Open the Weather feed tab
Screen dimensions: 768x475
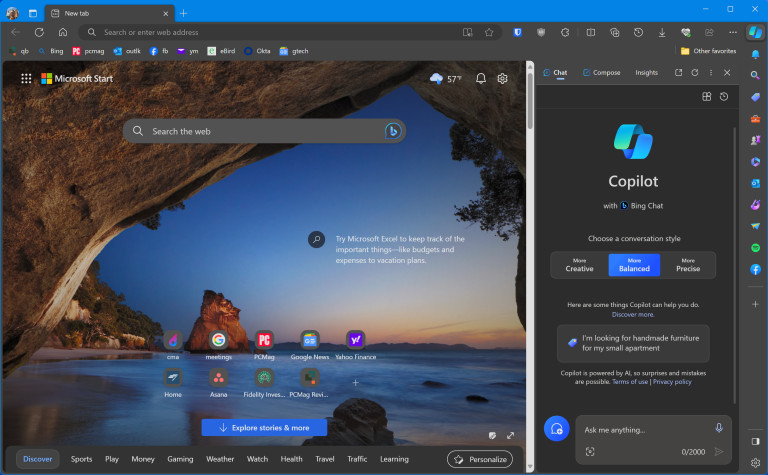[220, 459]
